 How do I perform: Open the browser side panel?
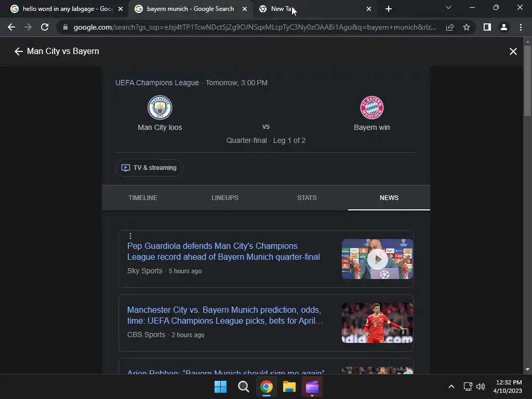(x=487, y=27)
